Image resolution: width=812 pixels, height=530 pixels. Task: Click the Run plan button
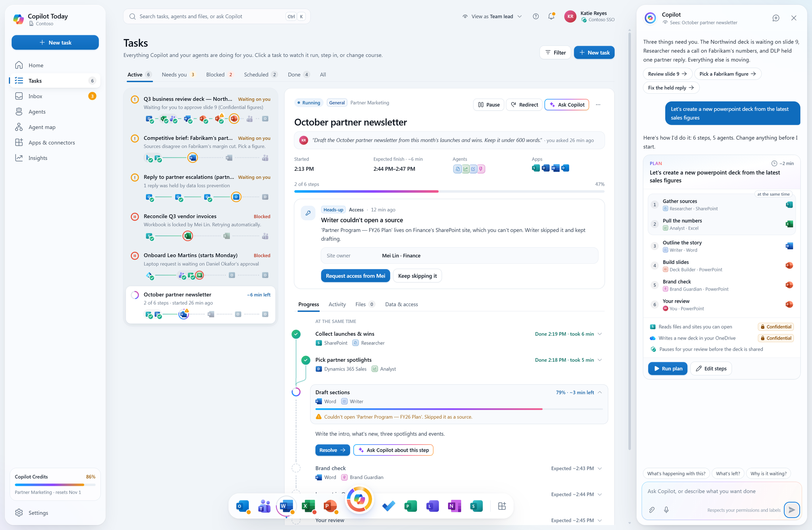coord(667,368)
